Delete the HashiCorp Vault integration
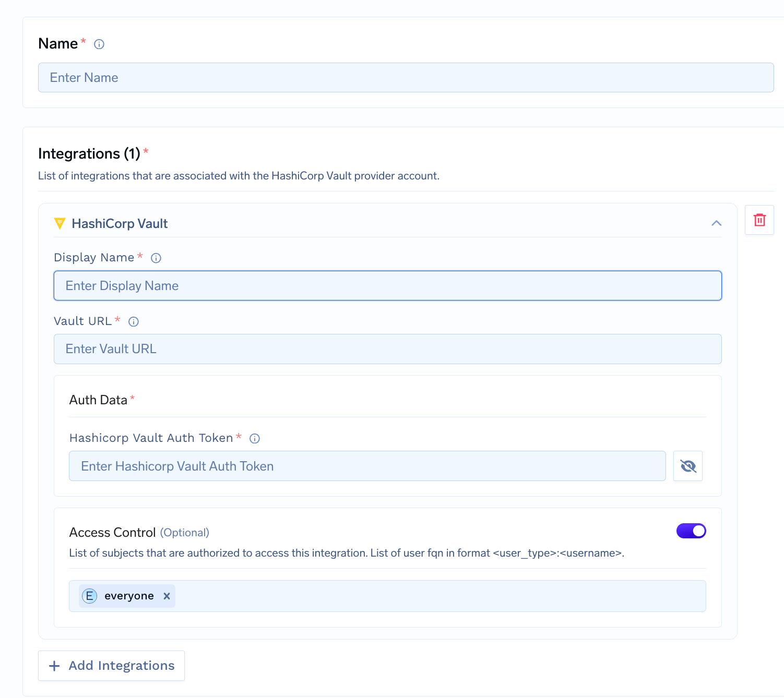This screenshot has height=698, width=784. pyautogui.click(x=759, y=220)
